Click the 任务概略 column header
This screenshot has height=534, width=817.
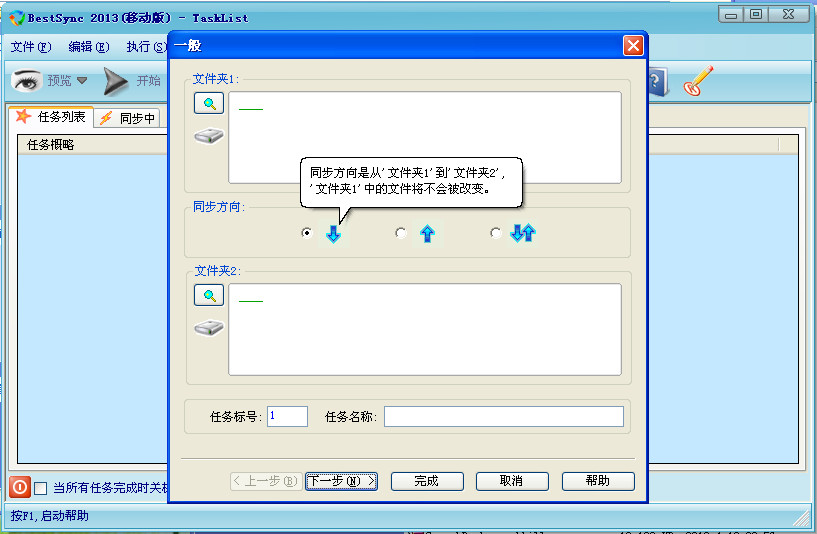coord(92,145)
